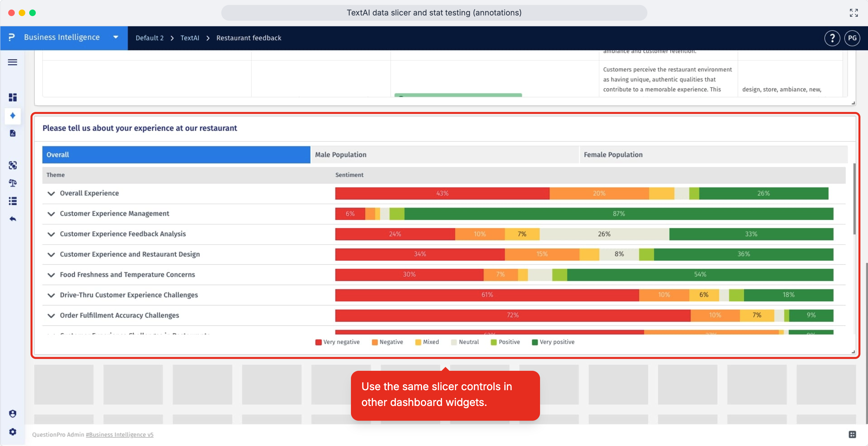Expand Food Freshness and Temperature Concerns row
Viewport: 868px width, 446px height.
51,275
